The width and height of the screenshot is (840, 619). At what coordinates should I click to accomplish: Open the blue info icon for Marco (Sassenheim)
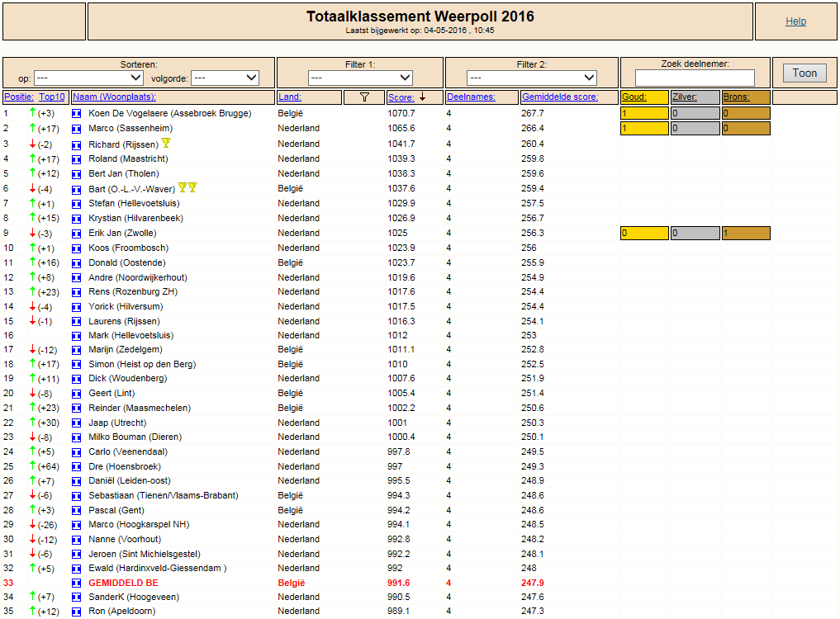(x=77, y=129)
